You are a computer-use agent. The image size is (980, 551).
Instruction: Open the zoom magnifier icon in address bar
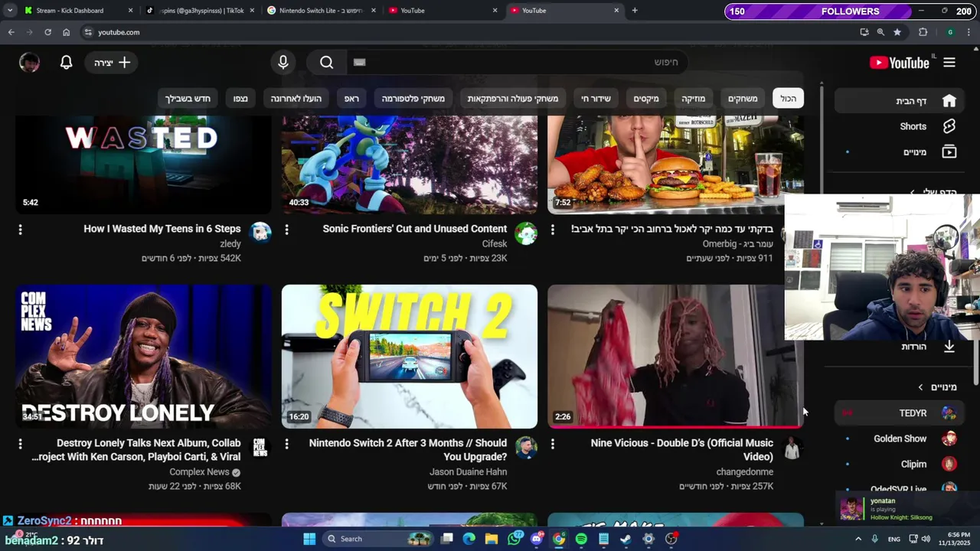(x=880, y=32)
